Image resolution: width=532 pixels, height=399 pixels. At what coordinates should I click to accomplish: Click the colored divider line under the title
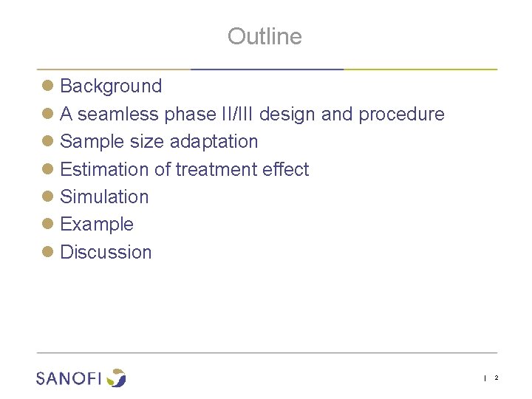(x=266, y=69)
